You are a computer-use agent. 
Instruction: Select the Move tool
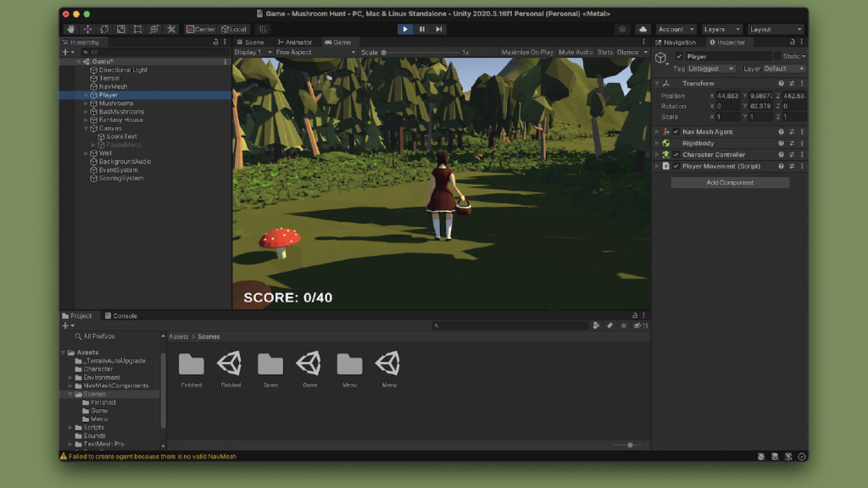coord(87,29)
